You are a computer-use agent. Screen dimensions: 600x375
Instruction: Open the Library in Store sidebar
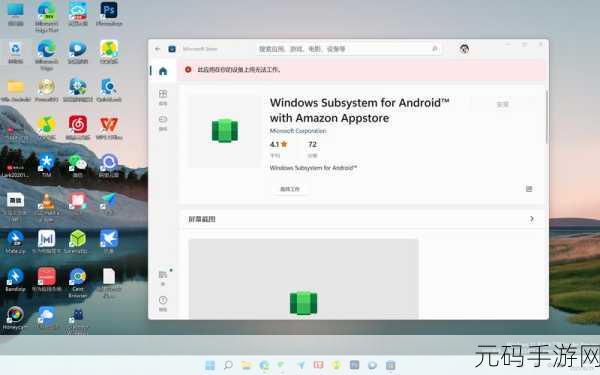click(x=163, y=278)
